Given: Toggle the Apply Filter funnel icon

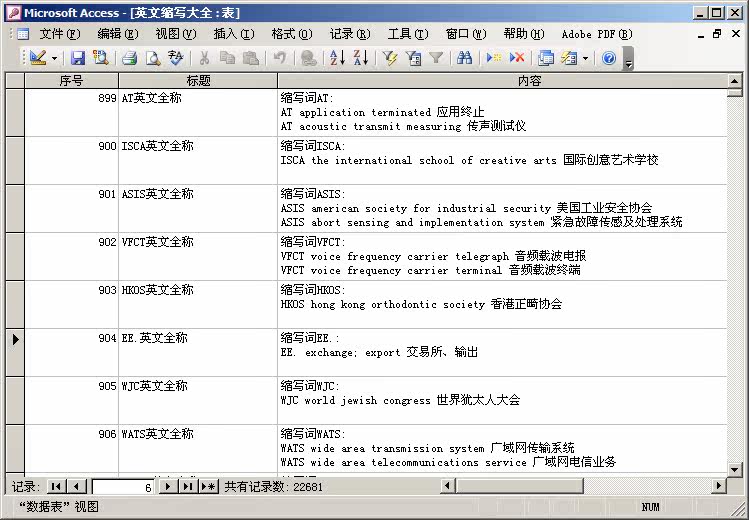Looking at the screenshot, I should [x=436, y=58].
